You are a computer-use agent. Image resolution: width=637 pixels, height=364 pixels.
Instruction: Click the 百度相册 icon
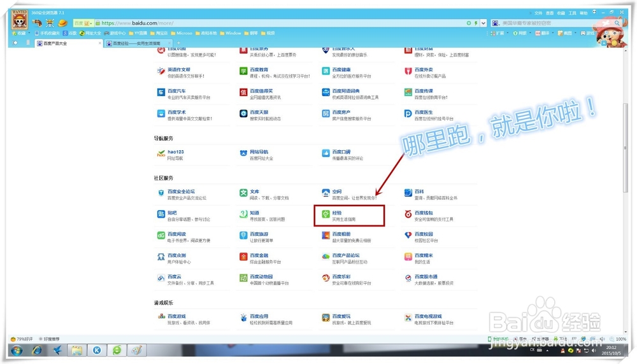(x=326, y=235)
